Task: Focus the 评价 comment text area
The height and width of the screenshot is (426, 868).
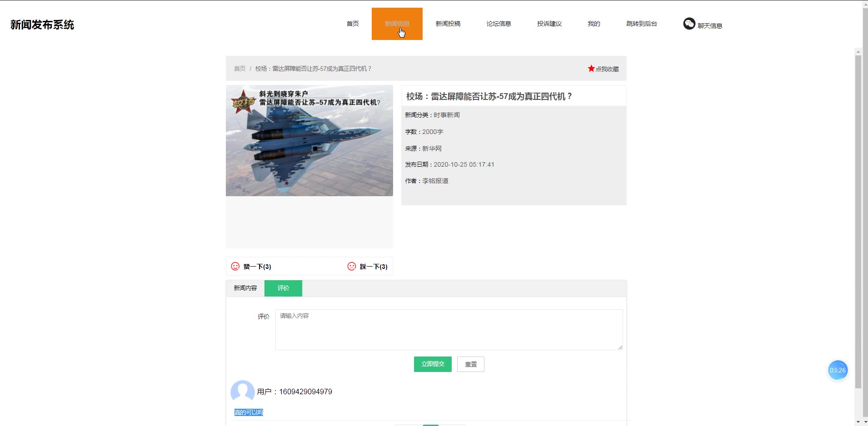Action: click(x=449, y=330)
